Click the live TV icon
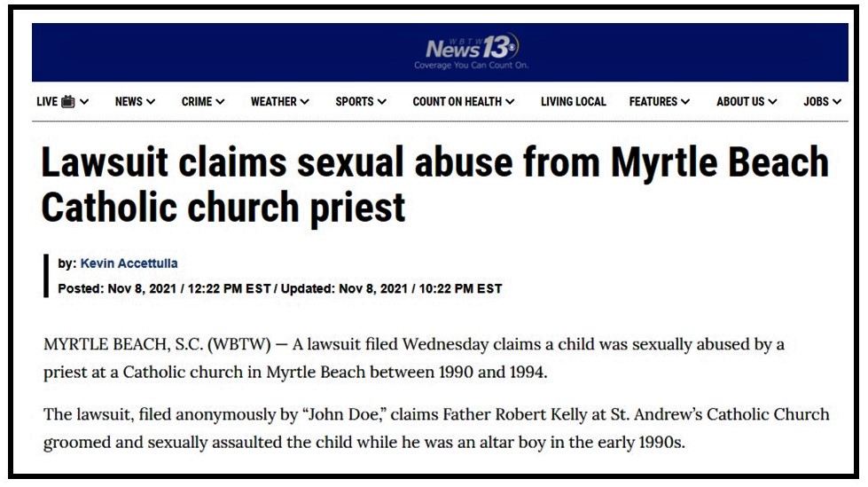Viewport: 868px width, 487px height. pyautogui.click(x=68, y=102)
